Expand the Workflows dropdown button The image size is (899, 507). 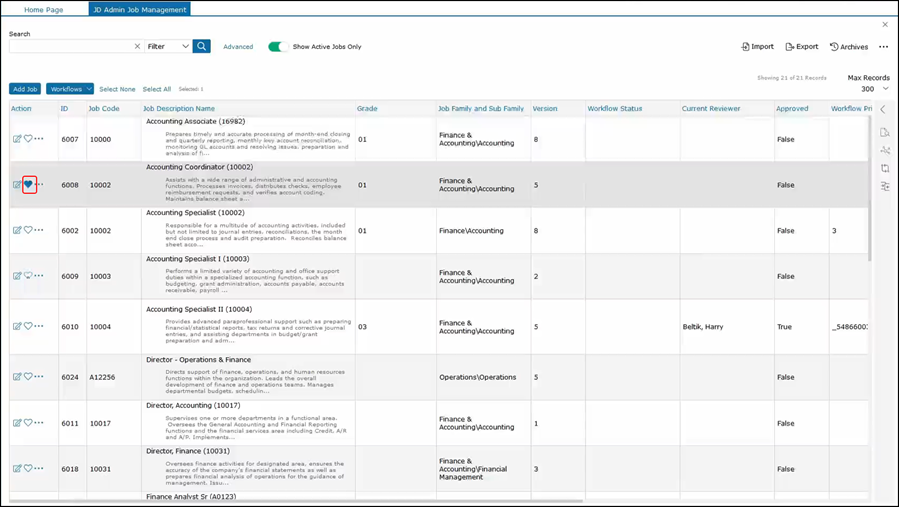click(69, 89)
